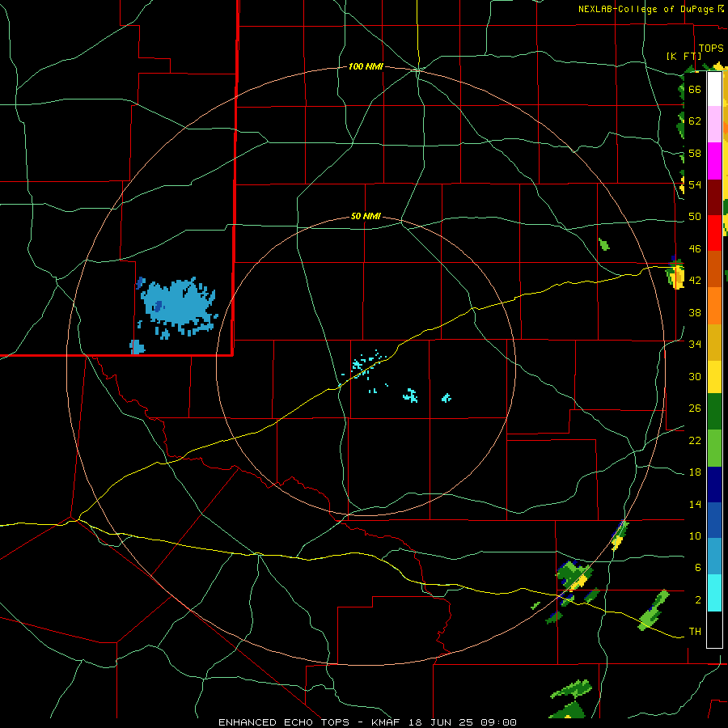Click the "100 NMI" range ring label
This screenshot has width=728, height=728.
pos(366,67)
